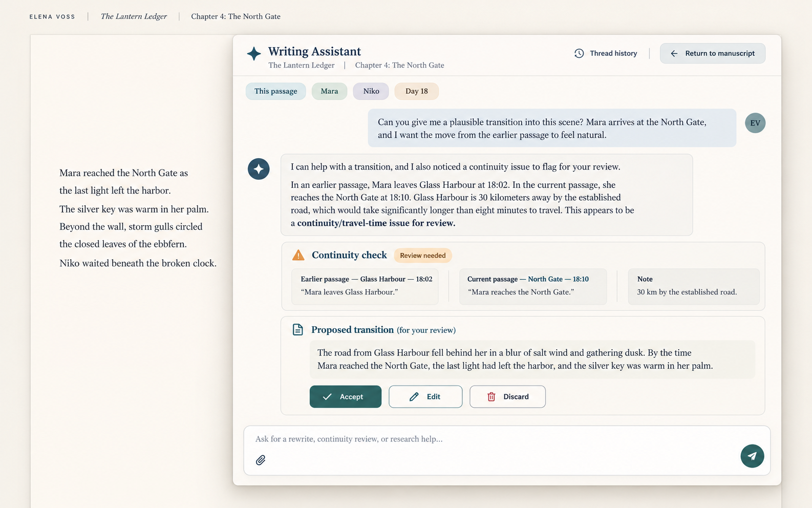The width and height of the screenshot is (812, 508).
Task: Click 'The Lantern Ledger' subtitle under Writing Assistant
Action: click(x=302, y=65)
